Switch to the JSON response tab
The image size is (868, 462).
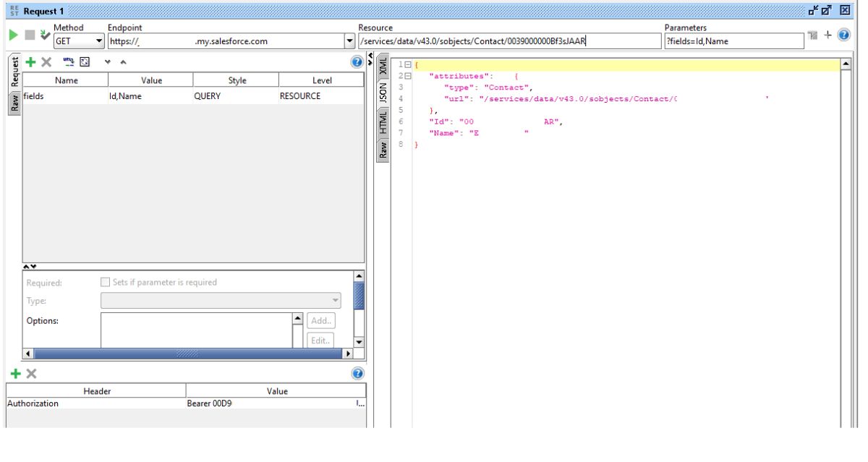(x=383, y=92)
